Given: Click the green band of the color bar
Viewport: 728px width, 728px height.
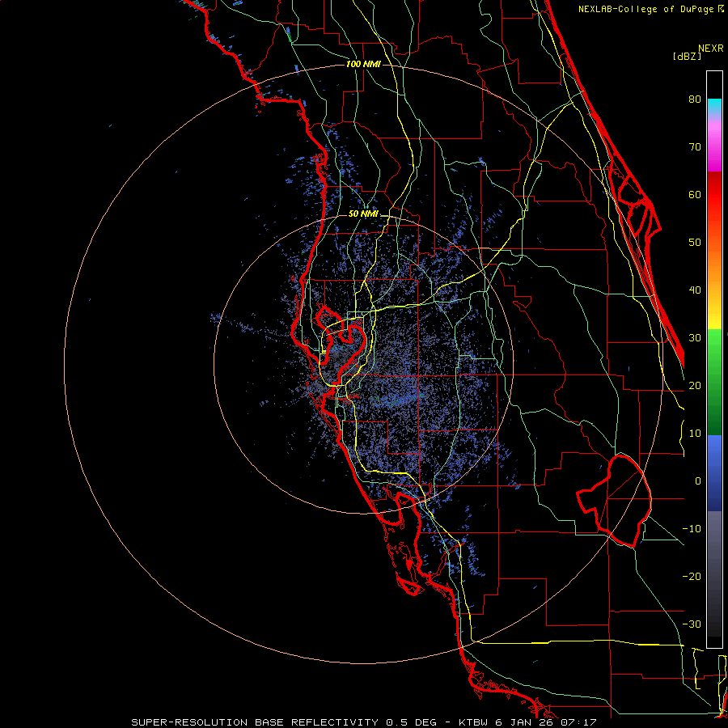Looking at the screenshot, I should tap(714, 381).
